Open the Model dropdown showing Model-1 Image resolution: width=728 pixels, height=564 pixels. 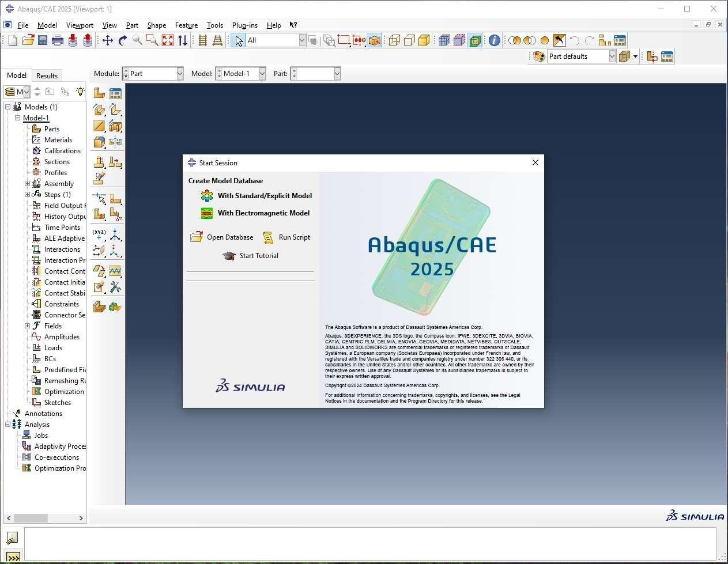(241, 74)
